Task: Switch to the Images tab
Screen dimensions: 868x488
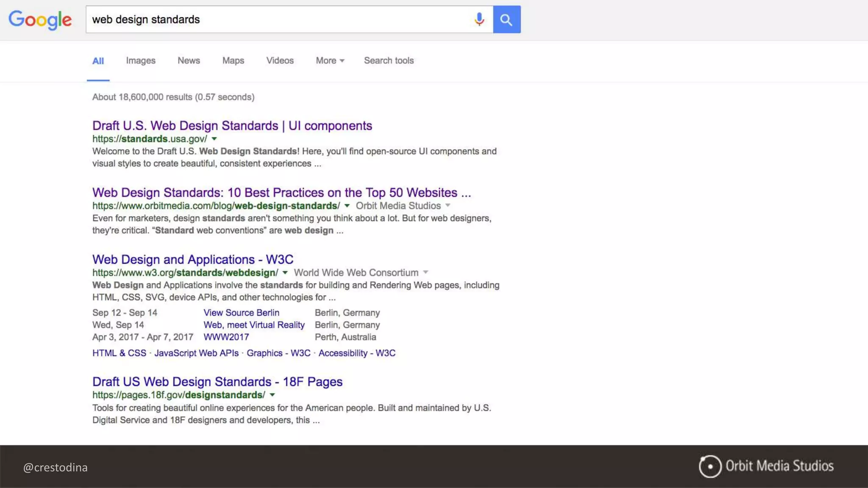Action: click(x=141, y=61)
